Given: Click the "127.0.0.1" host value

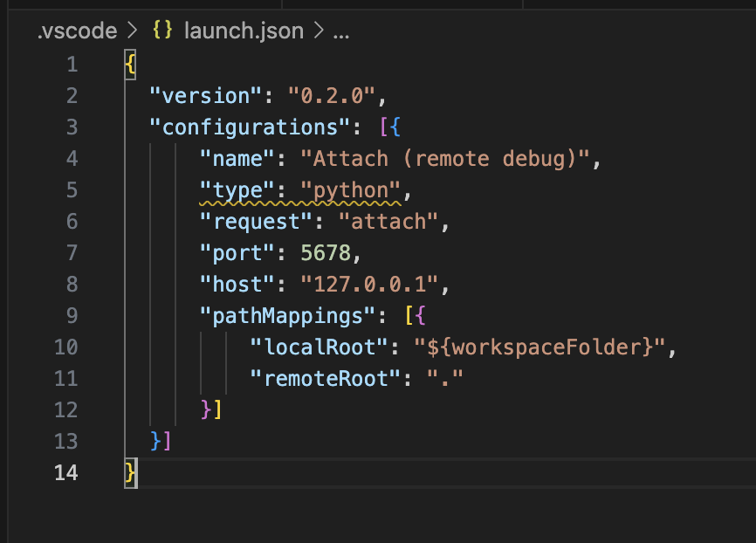Looking at the screenshot, I should 373,284.
